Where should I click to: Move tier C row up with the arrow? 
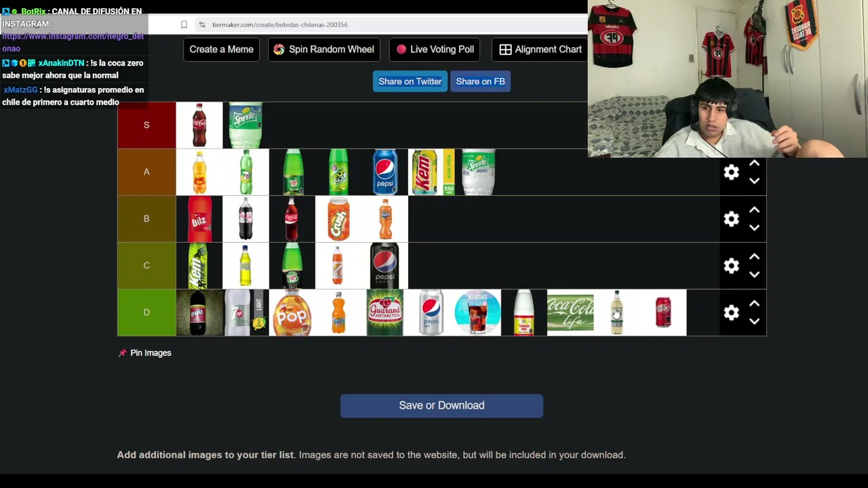pos(754,258)
